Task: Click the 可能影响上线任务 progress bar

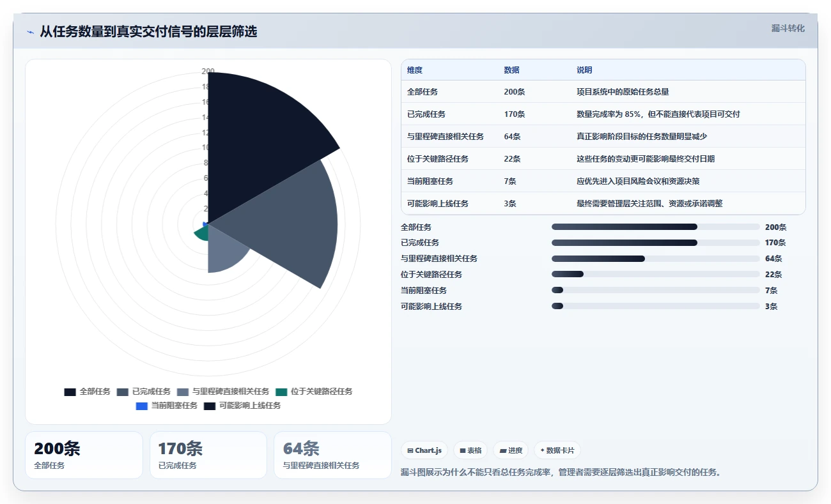Action: pos(656,307)
